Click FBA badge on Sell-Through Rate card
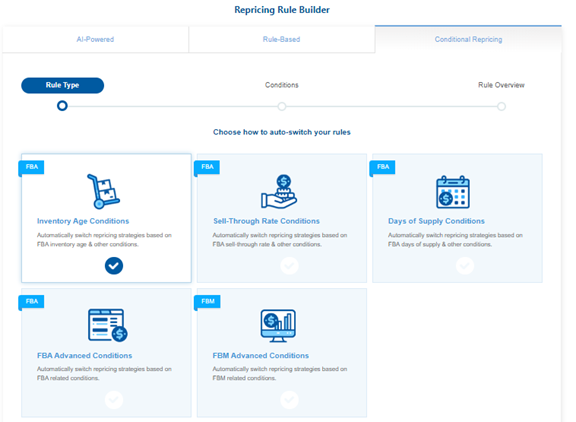 click(x=207, y=167)
